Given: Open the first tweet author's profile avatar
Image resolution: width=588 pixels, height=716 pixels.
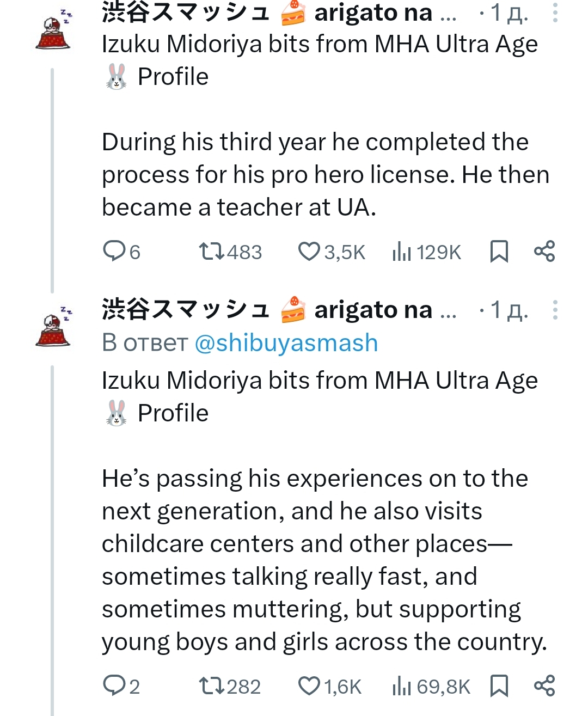Looking at the screenshot, I should click(53, 32).
